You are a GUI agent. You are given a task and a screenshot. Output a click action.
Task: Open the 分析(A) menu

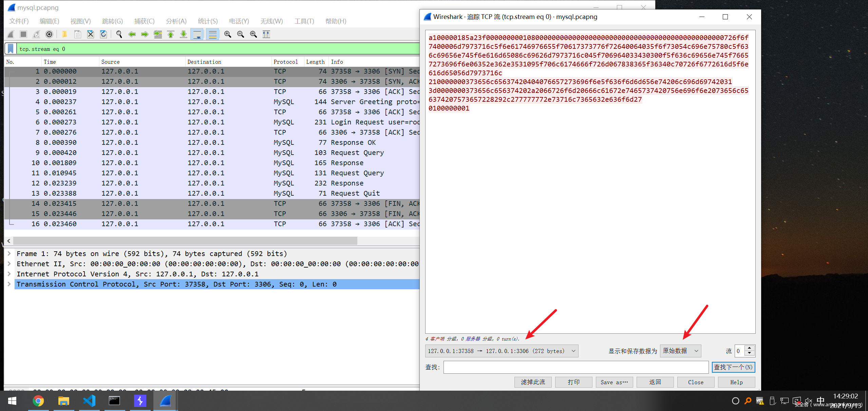pos(176,21)
